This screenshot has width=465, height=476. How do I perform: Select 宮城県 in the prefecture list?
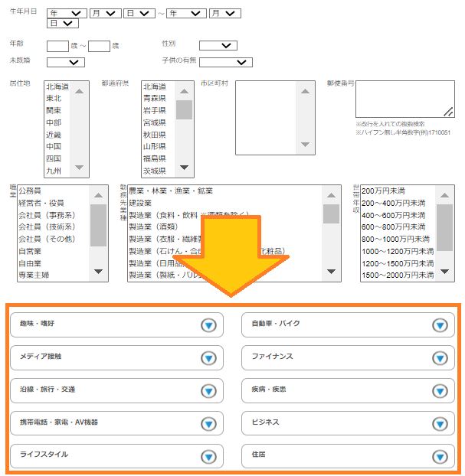coord(155,122)
